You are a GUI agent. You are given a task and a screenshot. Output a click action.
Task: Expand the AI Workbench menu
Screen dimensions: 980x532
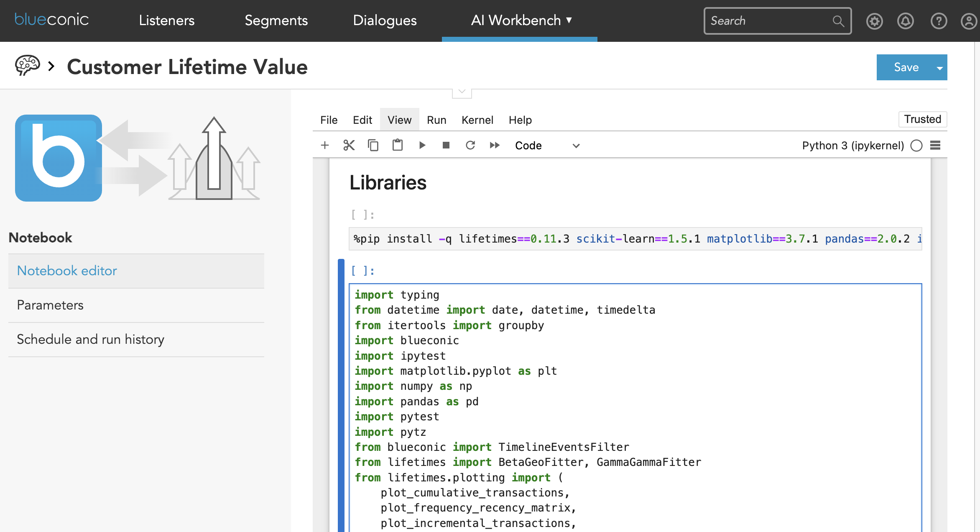521,20
